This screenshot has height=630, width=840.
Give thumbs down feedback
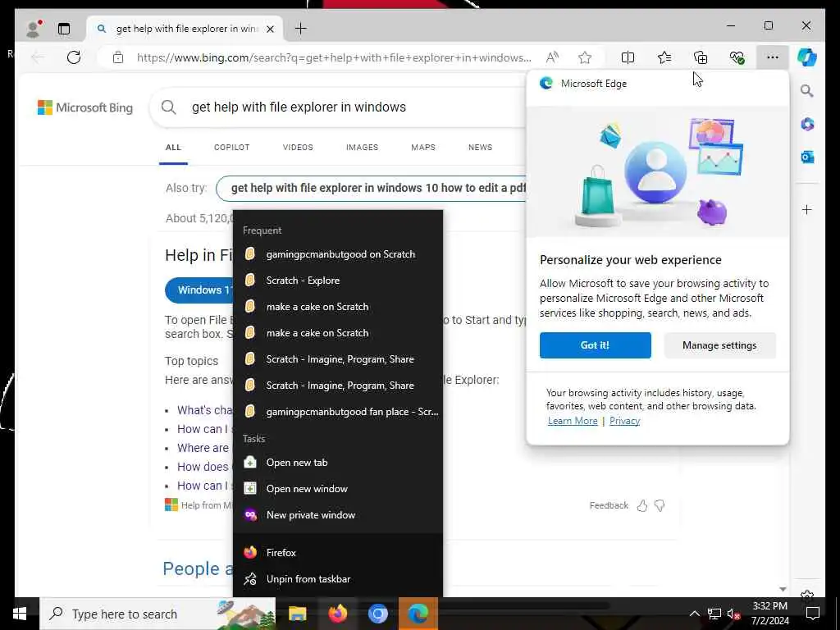point(660,505)
